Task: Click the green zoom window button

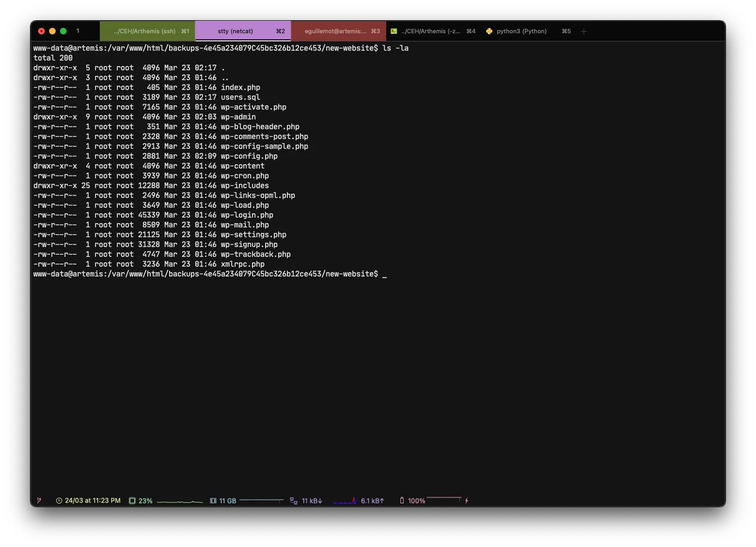Action: click(x=63, y=31)
